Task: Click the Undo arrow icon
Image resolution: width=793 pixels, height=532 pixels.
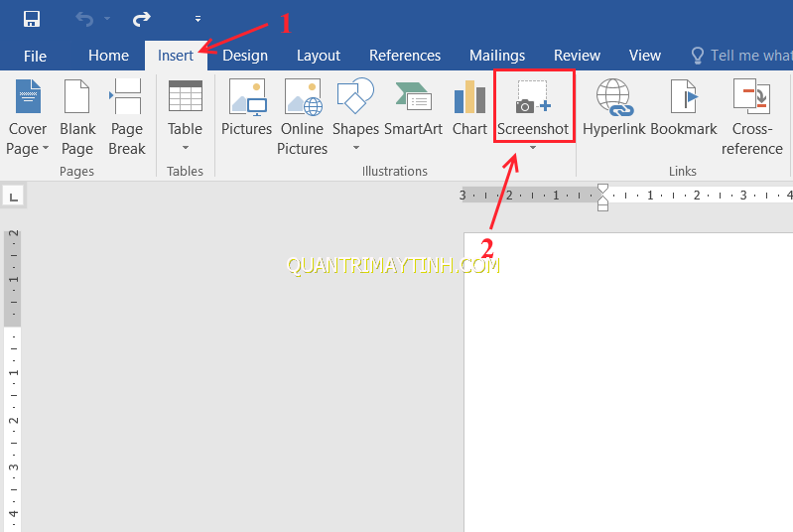Action: coord(84,19)
